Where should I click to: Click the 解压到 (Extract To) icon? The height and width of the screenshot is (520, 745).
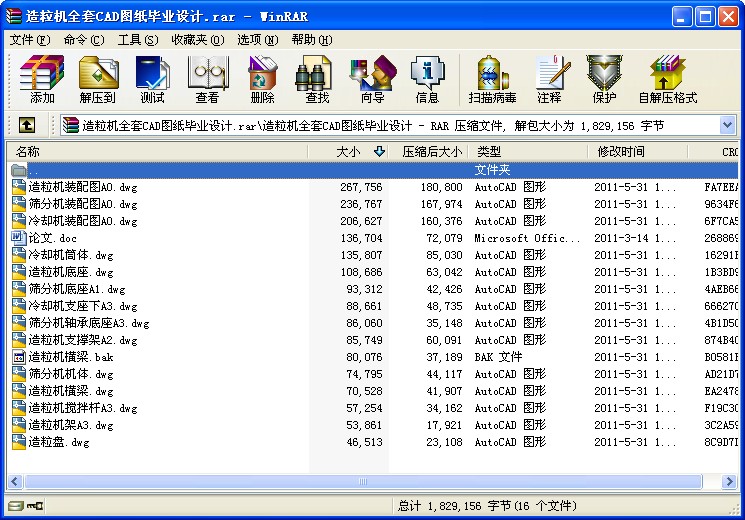(x=98, y=79)
